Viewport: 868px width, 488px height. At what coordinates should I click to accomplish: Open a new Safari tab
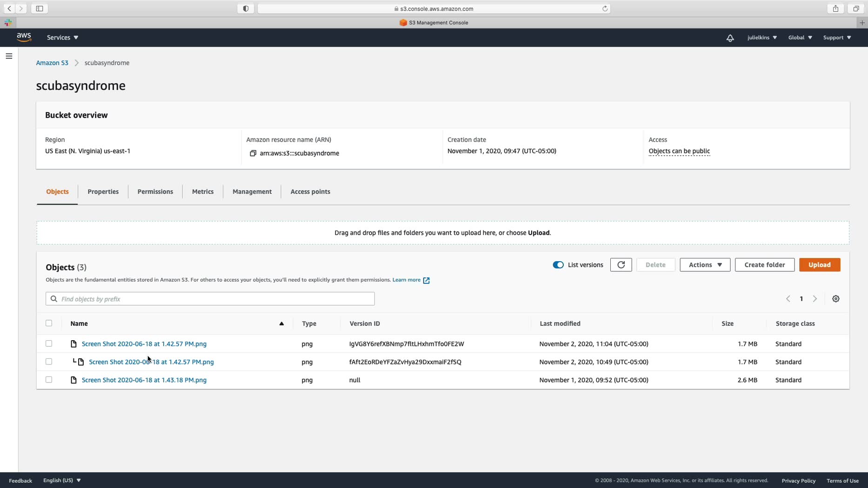coord(862,22)
